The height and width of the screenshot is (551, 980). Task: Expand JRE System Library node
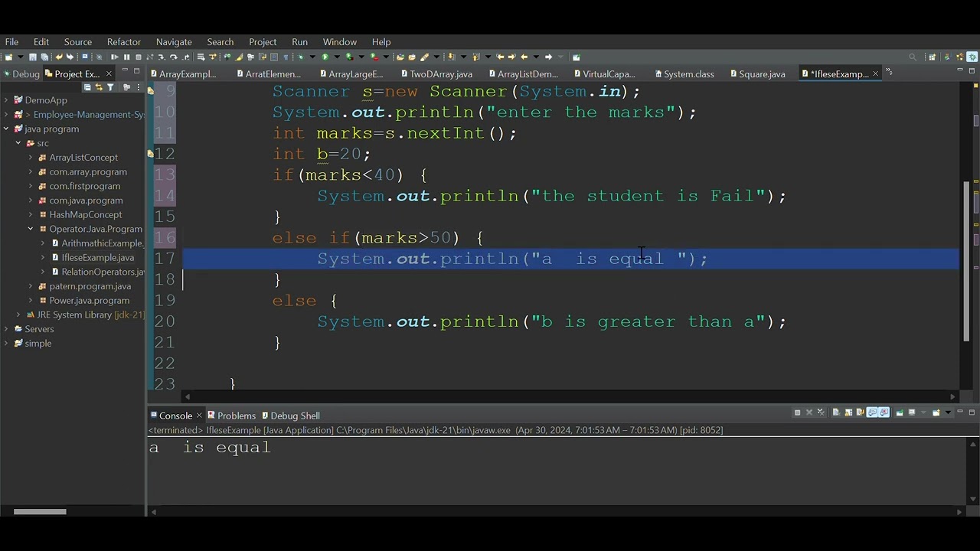pyautogui.click(x=18, y=315)
